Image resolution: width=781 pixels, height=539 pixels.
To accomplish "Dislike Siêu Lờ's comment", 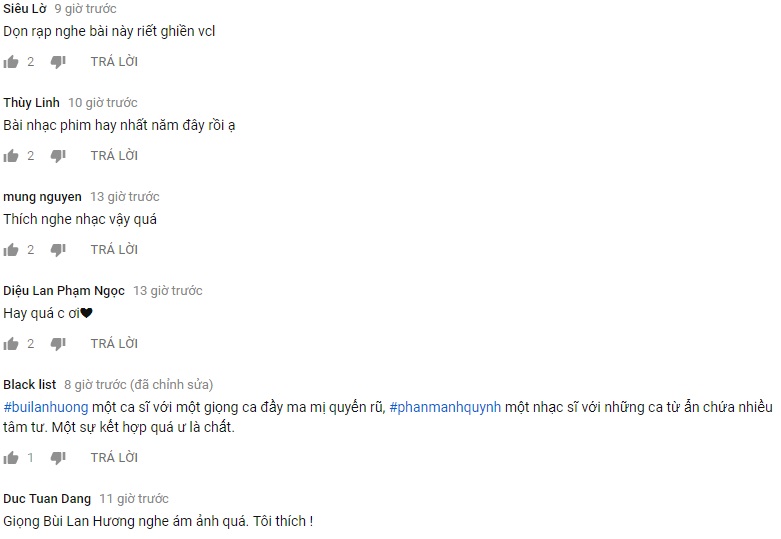I will click(x=58, y=62).
